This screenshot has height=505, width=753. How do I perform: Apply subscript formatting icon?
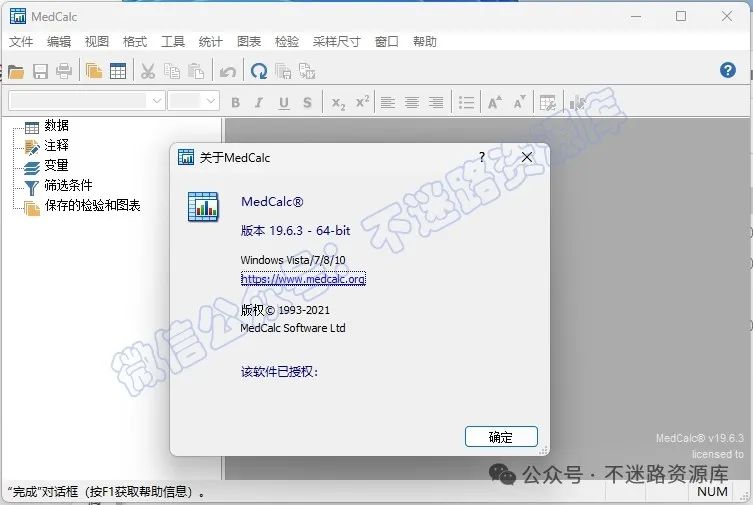pos(339,103)
